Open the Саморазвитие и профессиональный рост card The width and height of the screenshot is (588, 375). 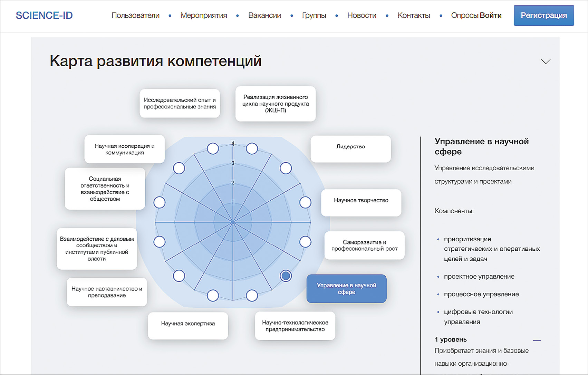click(364, 245)
